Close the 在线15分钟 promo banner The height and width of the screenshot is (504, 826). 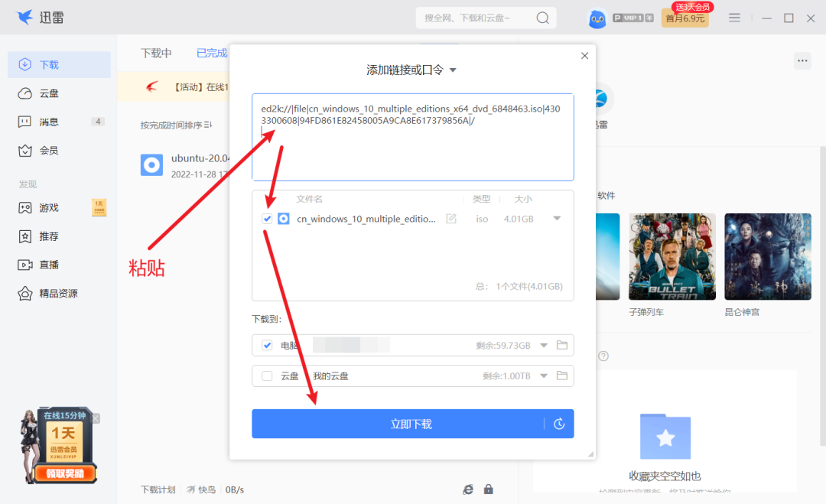[x=96, y=418]
